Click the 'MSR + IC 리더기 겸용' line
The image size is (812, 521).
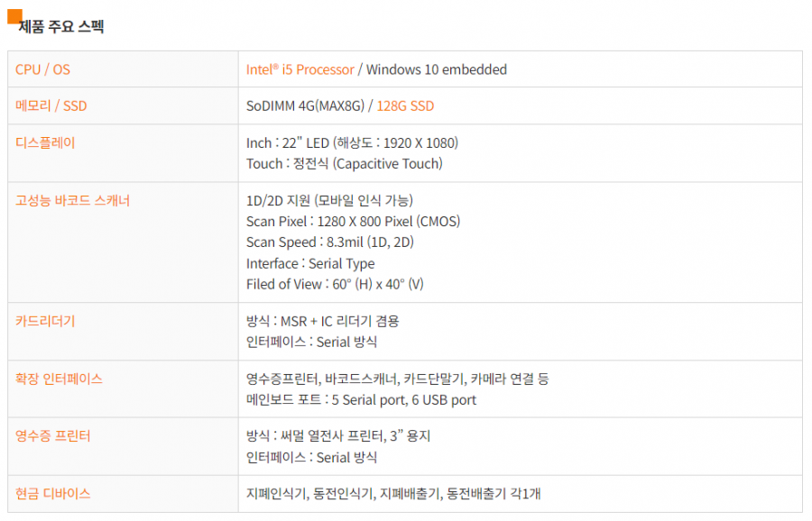coord(322,321)
